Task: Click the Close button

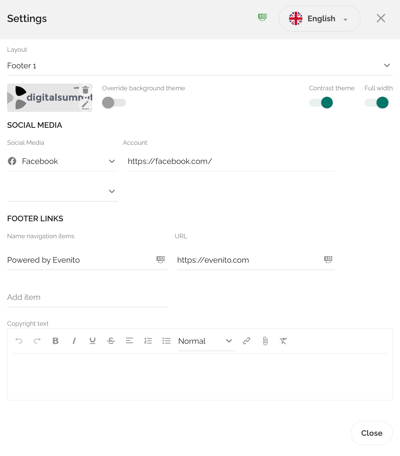Action: click(372, 433)
